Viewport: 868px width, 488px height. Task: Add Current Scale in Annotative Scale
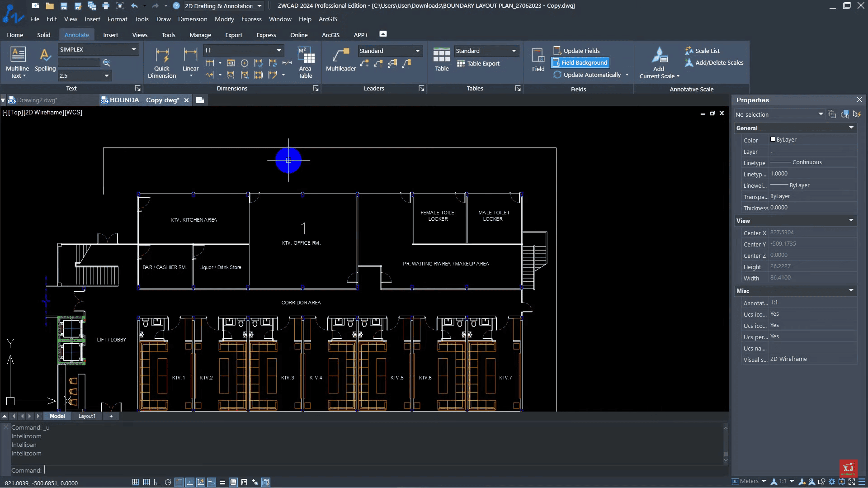[659, 62]
